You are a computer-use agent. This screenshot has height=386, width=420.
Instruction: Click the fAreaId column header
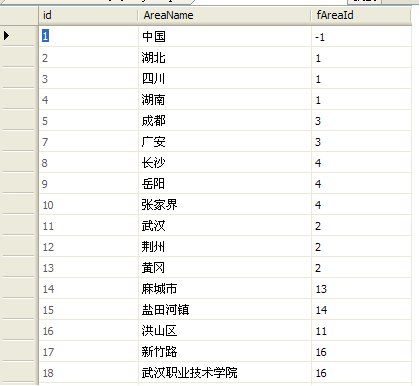click(x=361, y=15)
